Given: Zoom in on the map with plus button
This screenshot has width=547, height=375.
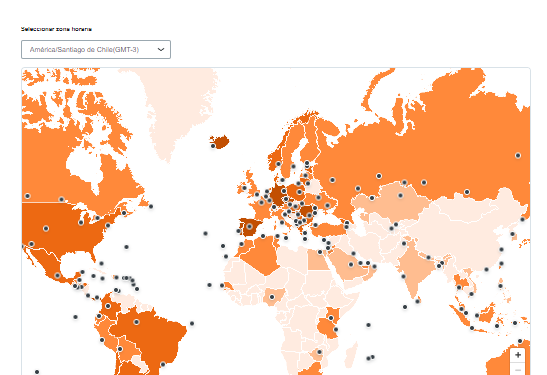Looking at the screenshot, I should click(x=518, y=355).
